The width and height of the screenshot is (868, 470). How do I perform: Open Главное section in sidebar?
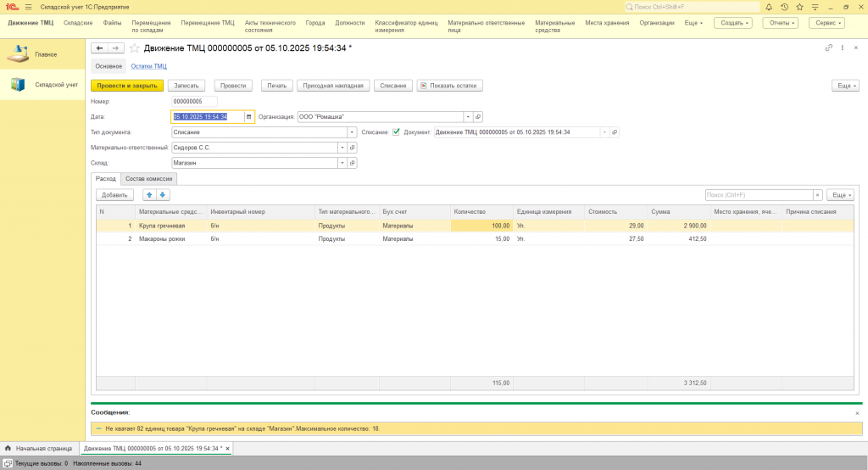coord(42,54)
